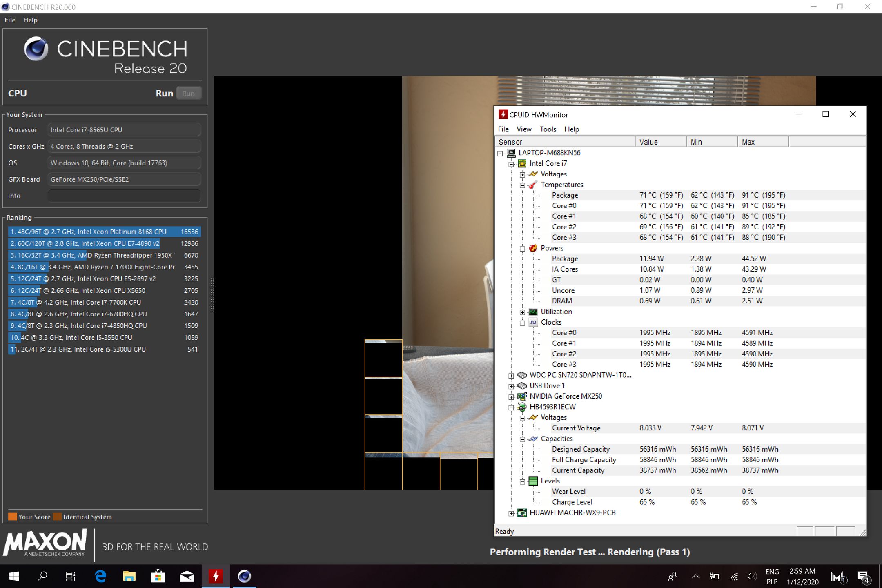Switch to Cinebench via taskbar icon
The height and width of the screenshot is (588, 882).
244,576
